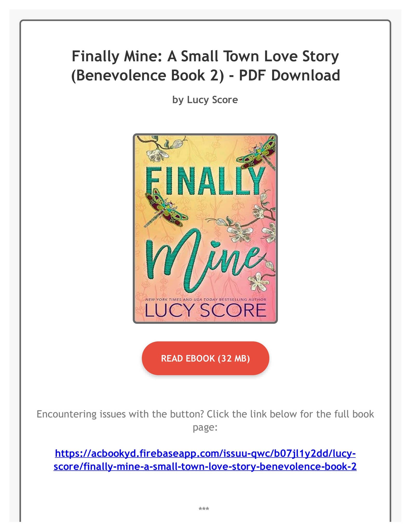Click the 'Encountering issues with the button?' text
The height and width of the screenshot is (532, 411).
pyautogui.click(x=120, y=414)
